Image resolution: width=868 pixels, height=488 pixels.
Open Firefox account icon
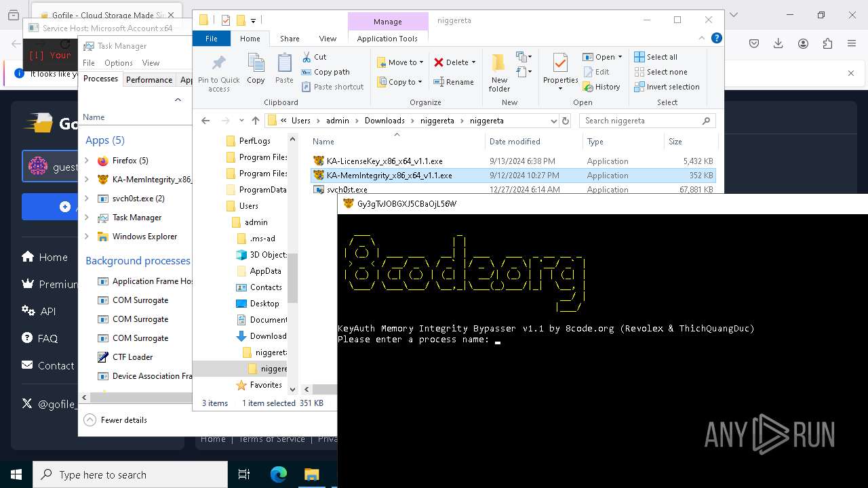click(x=803, y=43)
